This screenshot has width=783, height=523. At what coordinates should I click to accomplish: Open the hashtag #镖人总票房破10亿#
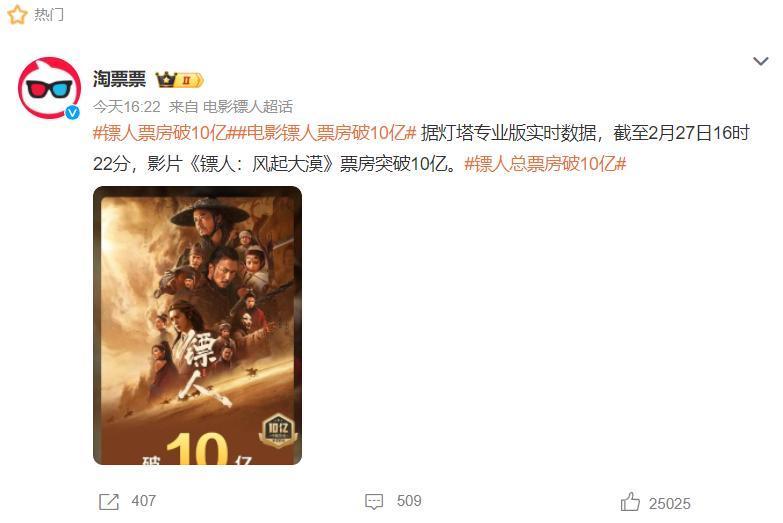545,164
